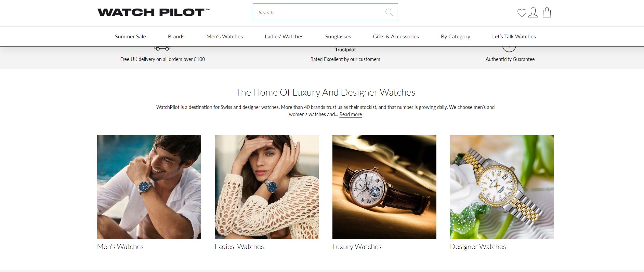Open the Summer Sale menu item

(130, 37)
